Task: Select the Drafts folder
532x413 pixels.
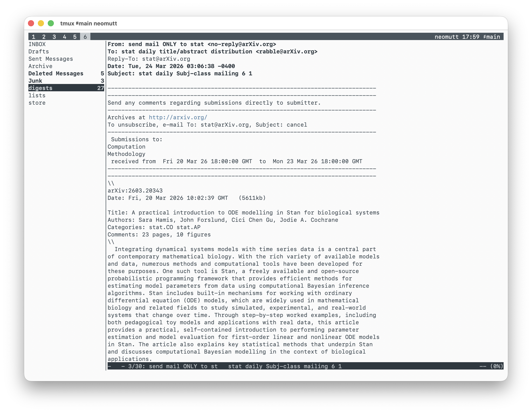Action: point(39,51)
